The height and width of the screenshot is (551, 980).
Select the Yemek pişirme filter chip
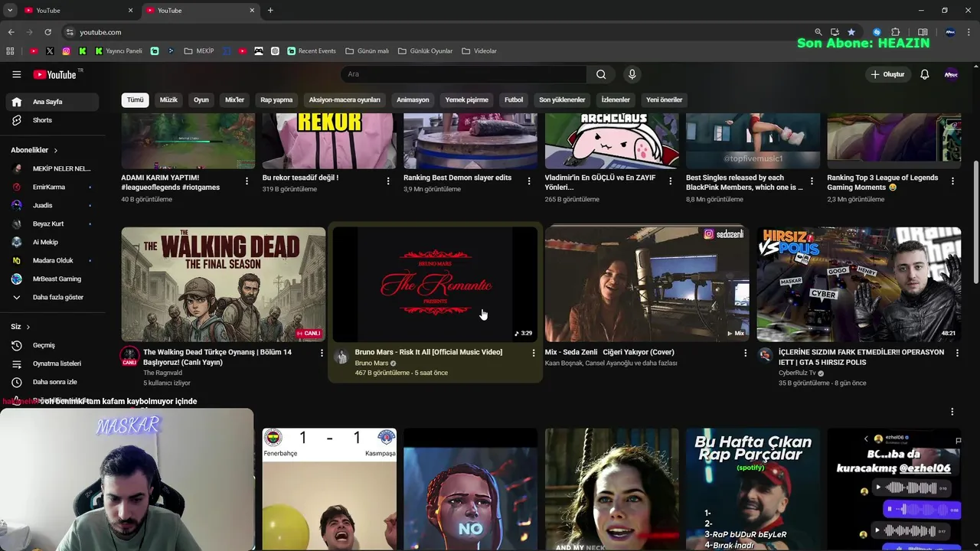(x=466, y=99)
